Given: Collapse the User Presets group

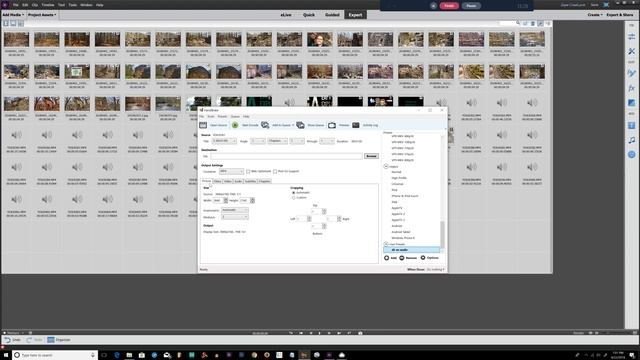Looking at the screenshot, I should tap(386, 244).
